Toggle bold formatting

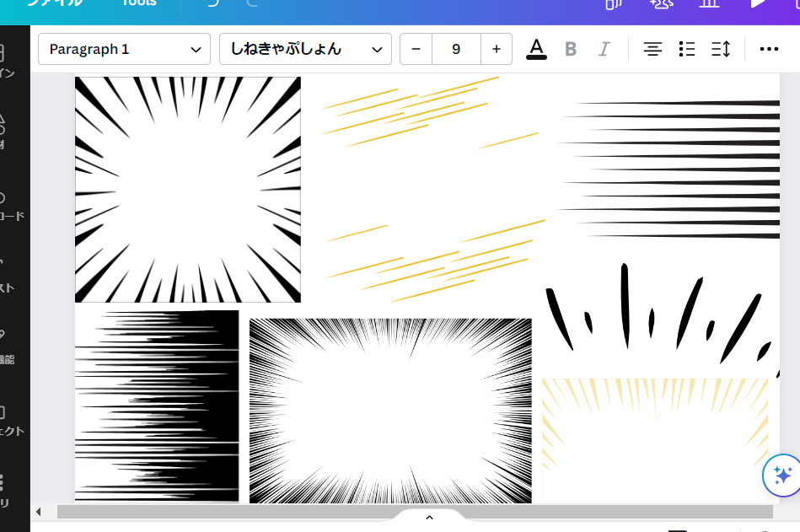(x=571, y=49)
